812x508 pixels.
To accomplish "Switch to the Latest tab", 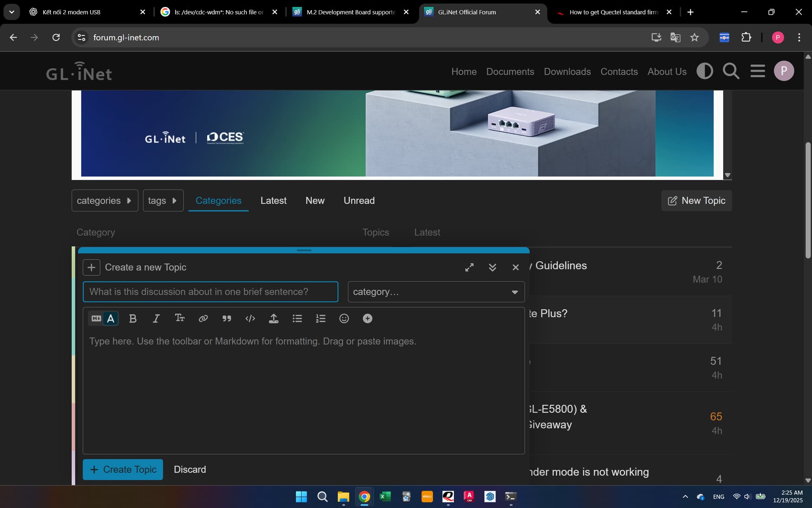I will point(273,201).
